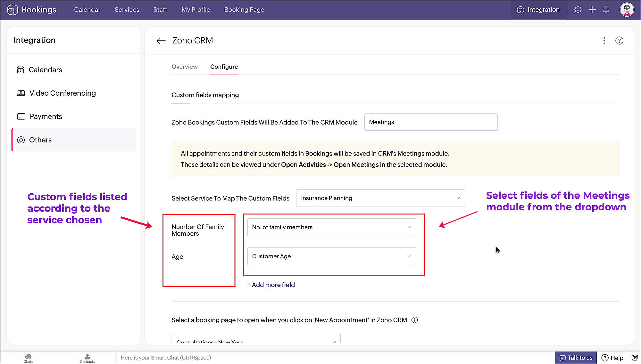
Task: Click the Integration menu item
Action: coord(538,10)
